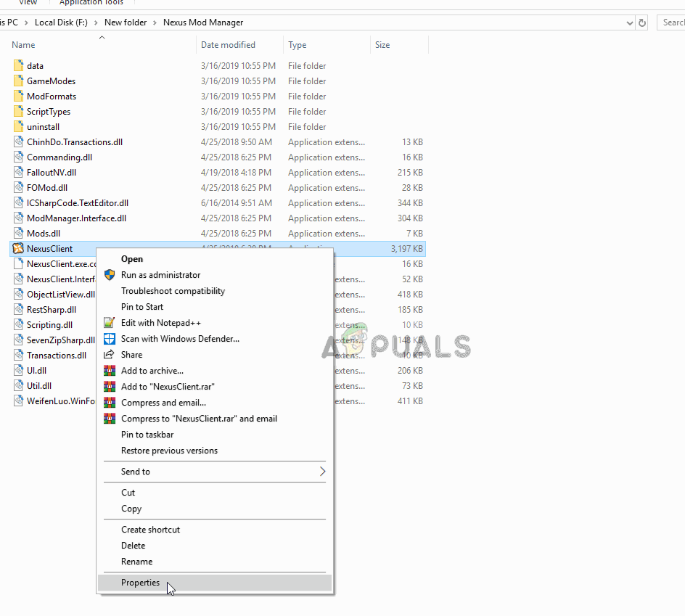The image size is (685, 616).
Task: Click the Scan with Windows Defender icon
Action: pos(110,339)
